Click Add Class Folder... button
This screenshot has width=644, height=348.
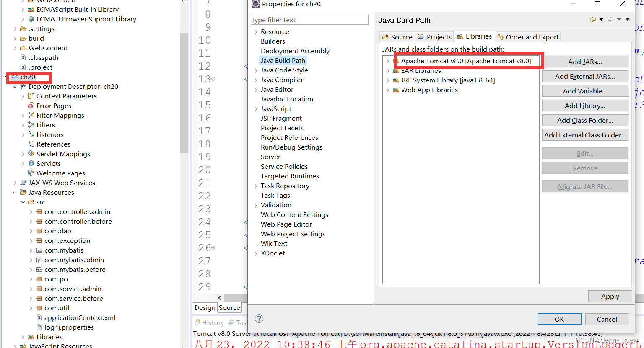point(585,120)
